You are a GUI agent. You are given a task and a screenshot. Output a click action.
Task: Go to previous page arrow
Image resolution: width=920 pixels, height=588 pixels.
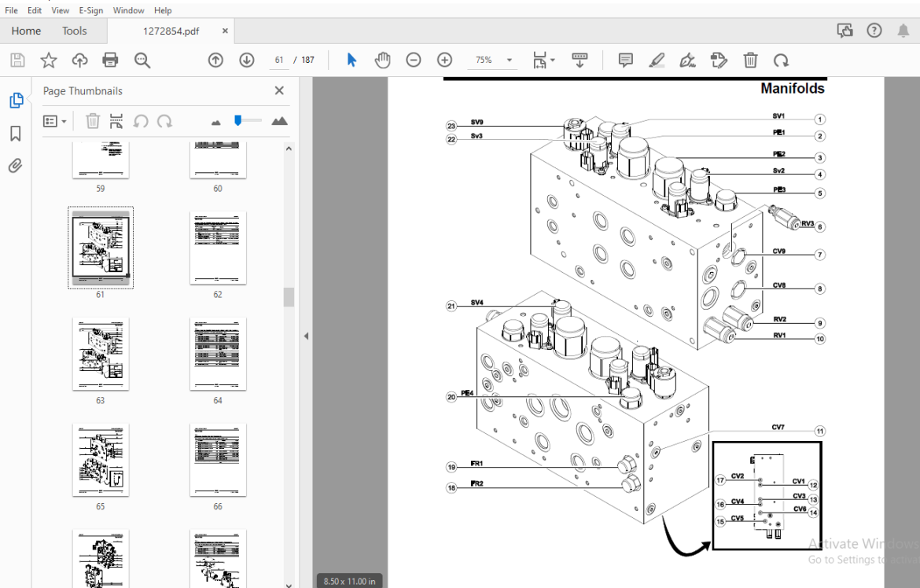pyautogui.click(x=215, y=60)
